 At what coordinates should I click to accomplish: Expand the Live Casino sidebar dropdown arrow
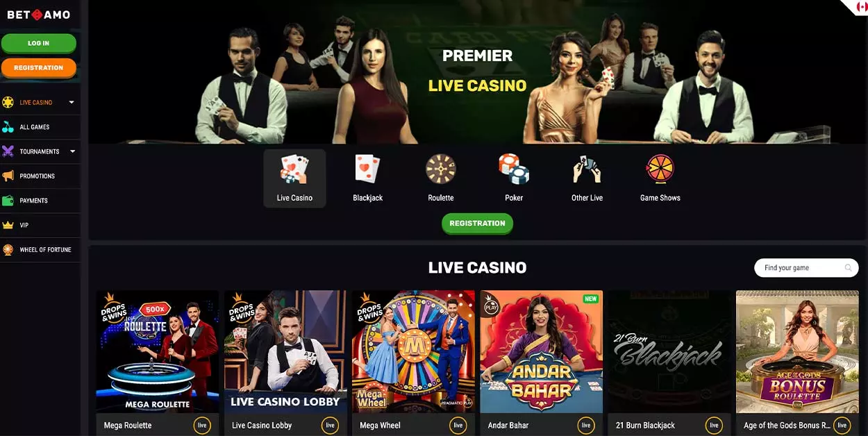coord(72,103)
